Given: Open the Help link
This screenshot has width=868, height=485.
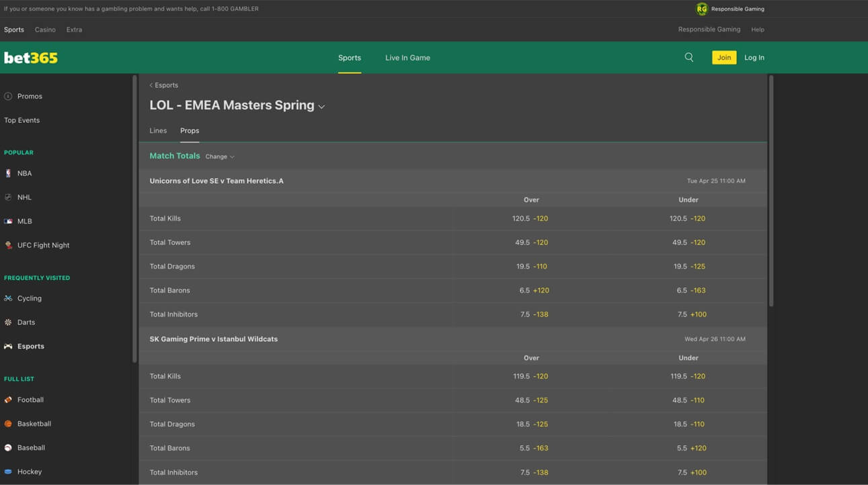Looking at the screenshot, I should click(x=758, y=30).
